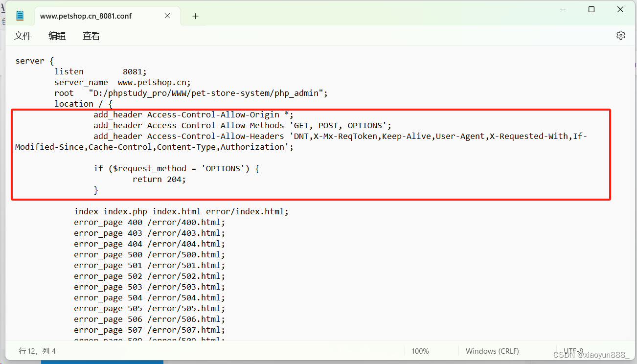Click the 'server {' opening line
This screenshot has height=364, width=637.
34,61
